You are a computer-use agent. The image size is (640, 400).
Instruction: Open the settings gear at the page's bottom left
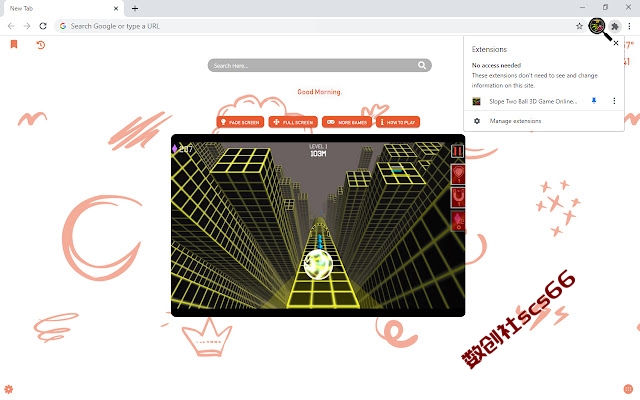pyautogui.click(x=9, y=389)
